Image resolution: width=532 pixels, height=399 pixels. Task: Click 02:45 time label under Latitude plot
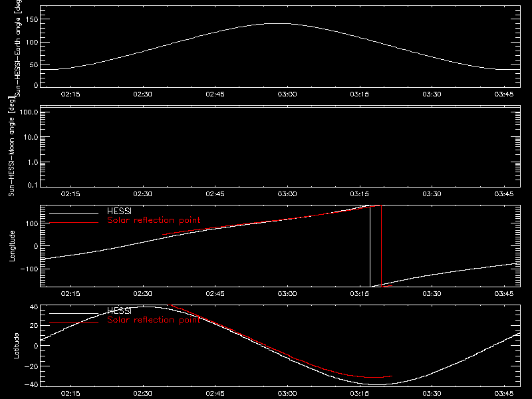(x=215, y=394)
